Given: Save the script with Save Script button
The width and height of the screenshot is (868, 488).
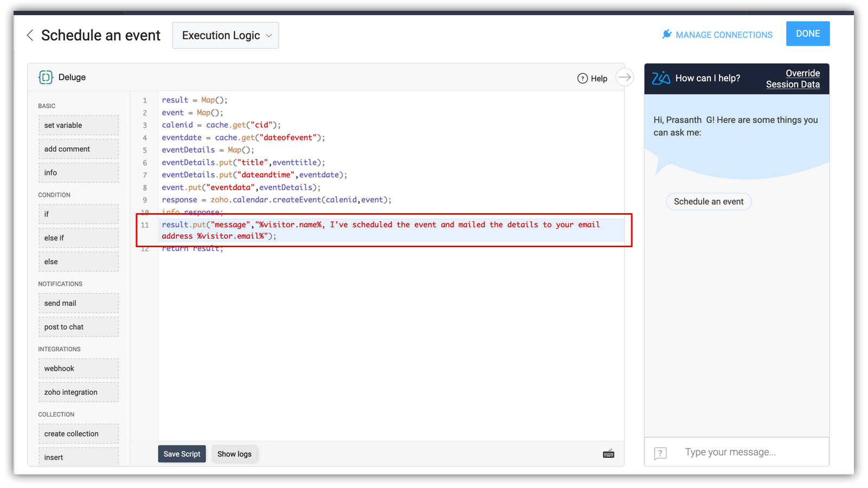Looking at the screenshot, I should click(182, 454).
